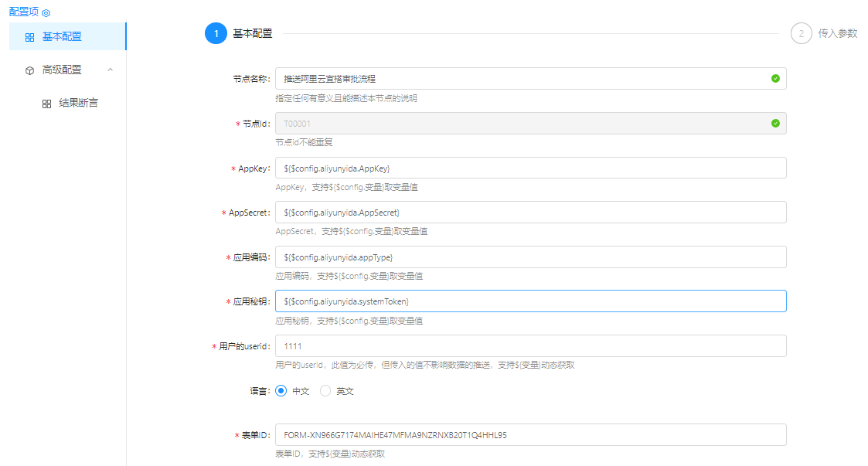
Task: Open the 基本配置 sidebar menu item
Action: (x=62, y=36)
